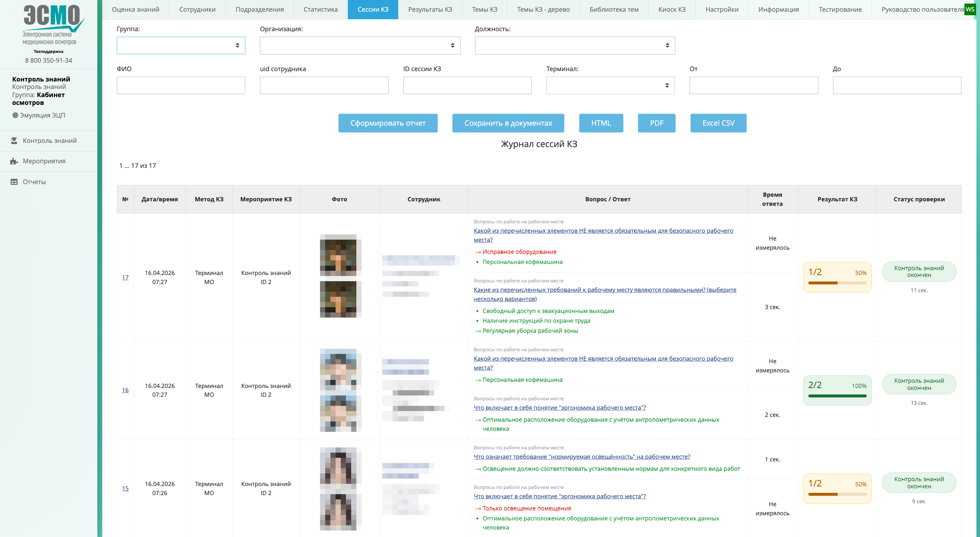Click the Сформировать отчет button
The image size is (980, 537).
pos(388,123)
